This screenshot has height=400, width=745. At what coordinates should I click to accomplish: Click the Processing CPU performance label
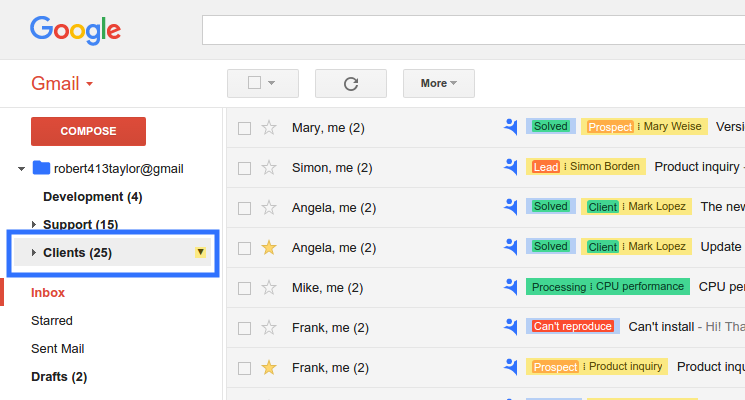click(x=608, y=286)
